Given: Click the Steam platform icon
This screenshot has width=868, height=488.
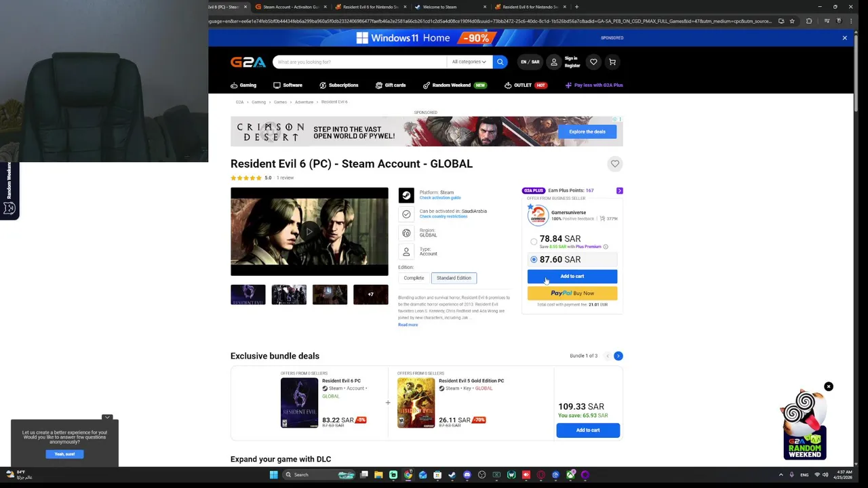Looking at the screenshot, I should pos(406,195).
